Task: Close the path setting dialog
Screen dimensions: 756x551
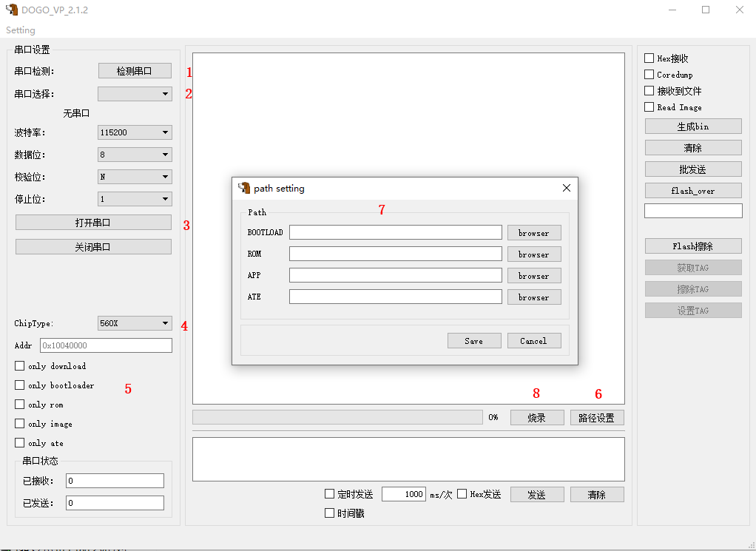Action: click(567, 188)
